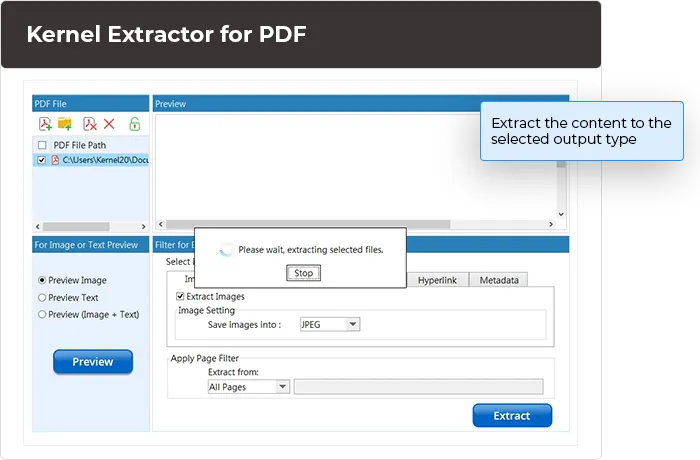The height and width of the screenshot is (460, 700).
Task: Click the green unlock padlock icon
Action: point(134,124)
